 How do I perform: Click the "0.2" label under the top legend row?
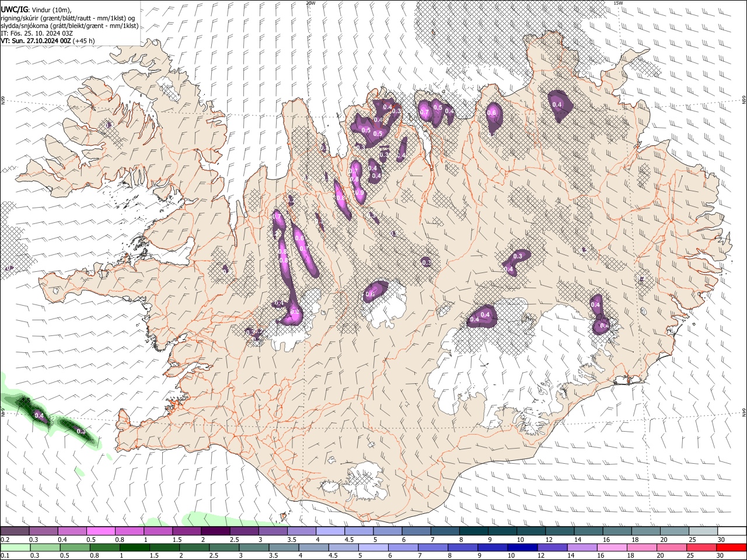[5, 540]
